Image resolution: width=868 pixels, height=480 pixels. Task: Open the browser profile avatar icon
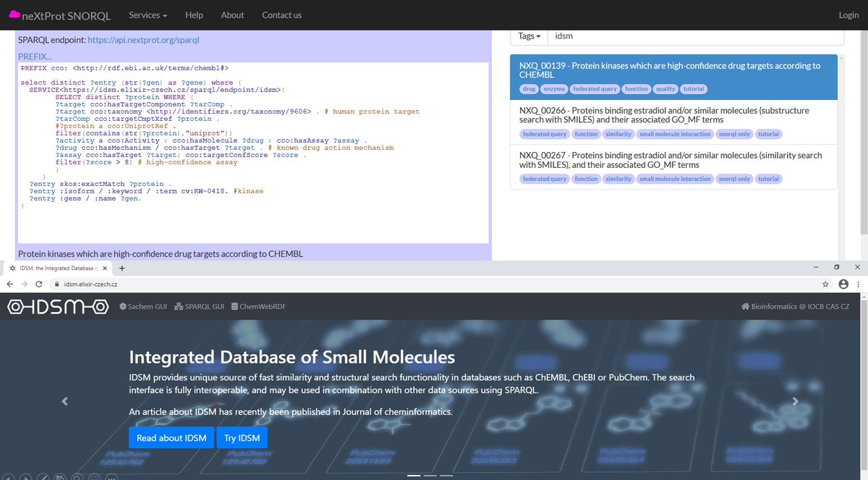tap(842, 285)
